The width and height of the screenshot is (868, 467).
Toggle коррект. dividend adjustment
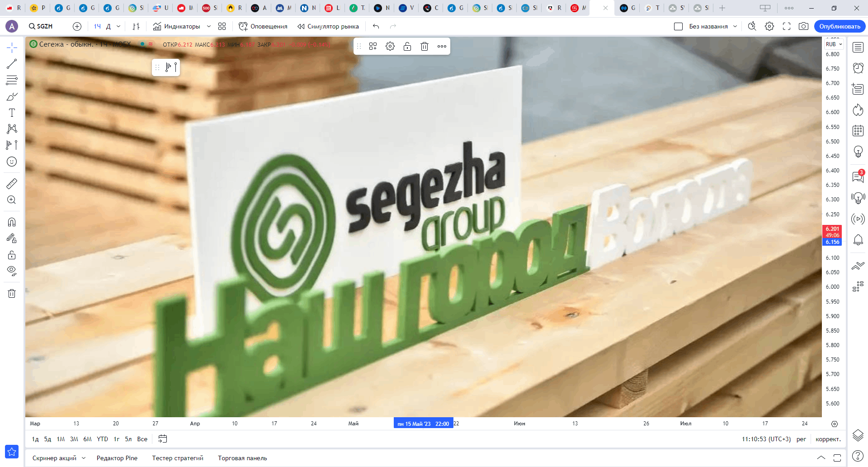coord(828,439)
